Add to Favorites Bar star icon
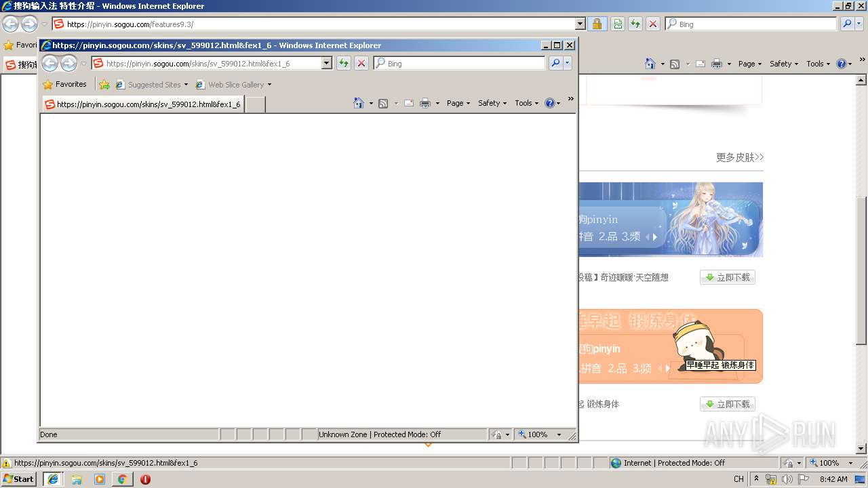 tap(104, 85)
